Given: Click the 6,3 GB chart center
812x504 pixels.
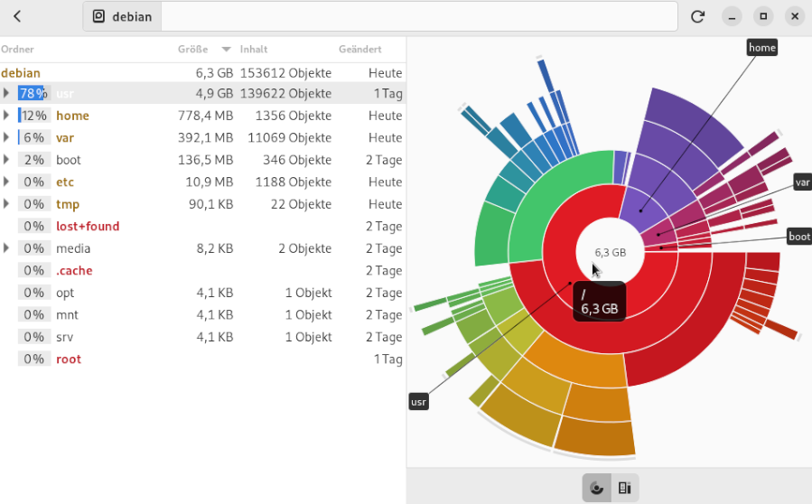Looking at the screenshot, I should [x=610, y=252].
